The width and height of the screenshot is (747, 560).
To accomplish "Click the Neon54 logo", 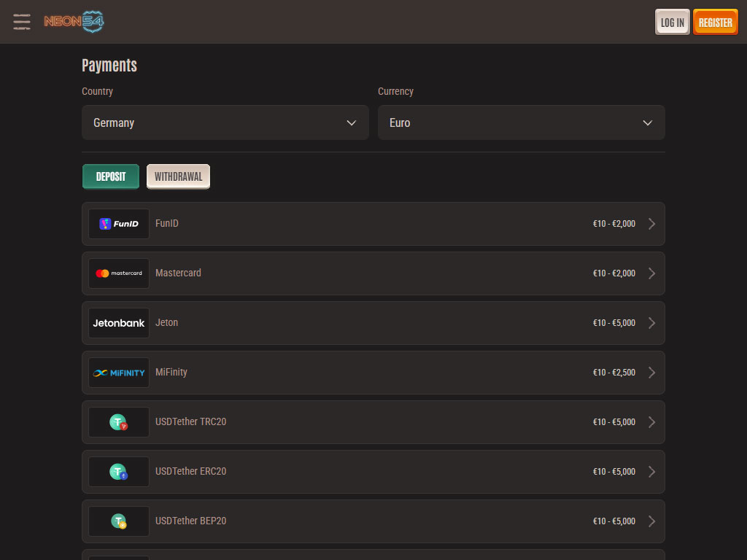I will click(74, 21).
